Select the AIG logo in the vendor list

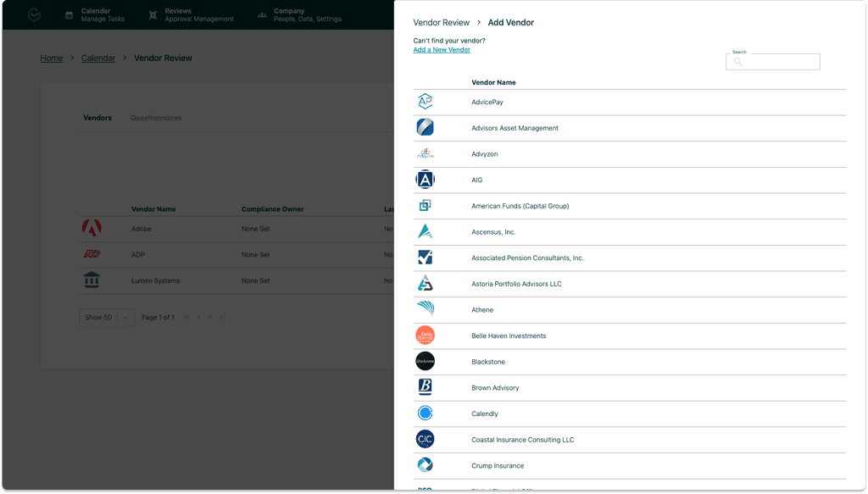tap(425, 179)
